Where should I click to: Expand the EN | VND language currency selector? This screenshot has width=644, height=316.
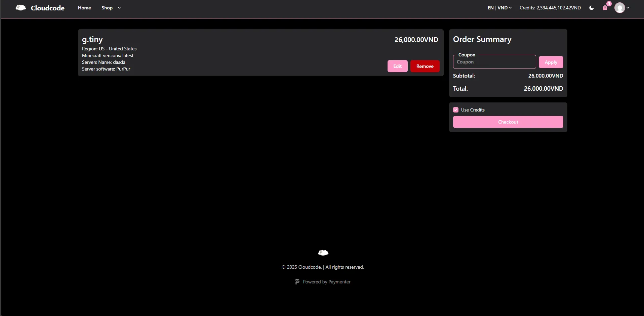click(x=499, y=8)
